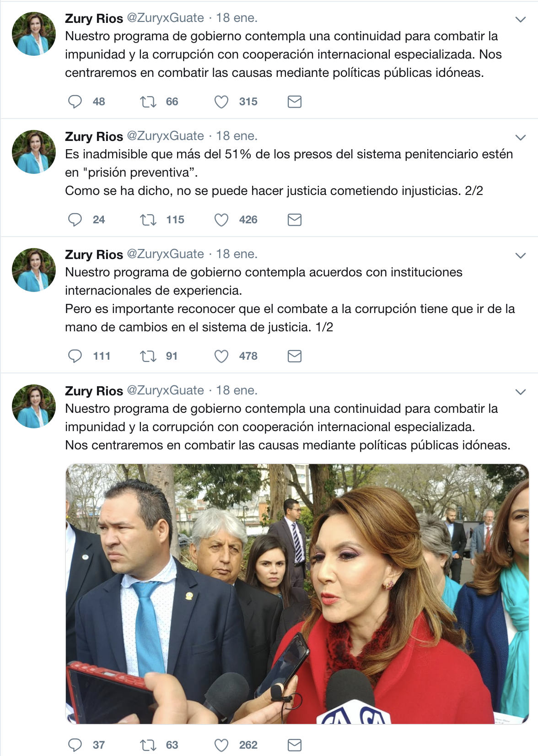Image resolution: width=538 pixels, height=756 pixels.
Task: Open the @ZuryxGuate handle on the photo tweet
Action: 165,390
